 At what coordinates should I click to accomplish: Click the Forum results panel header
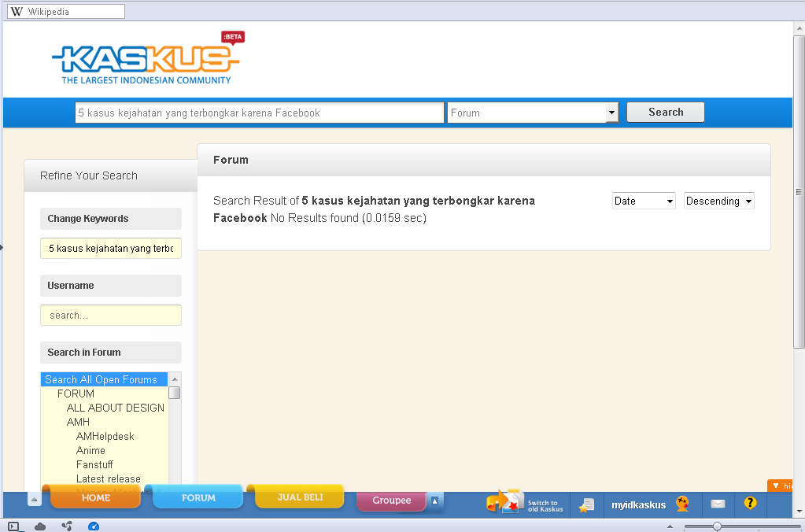(484, 161)
